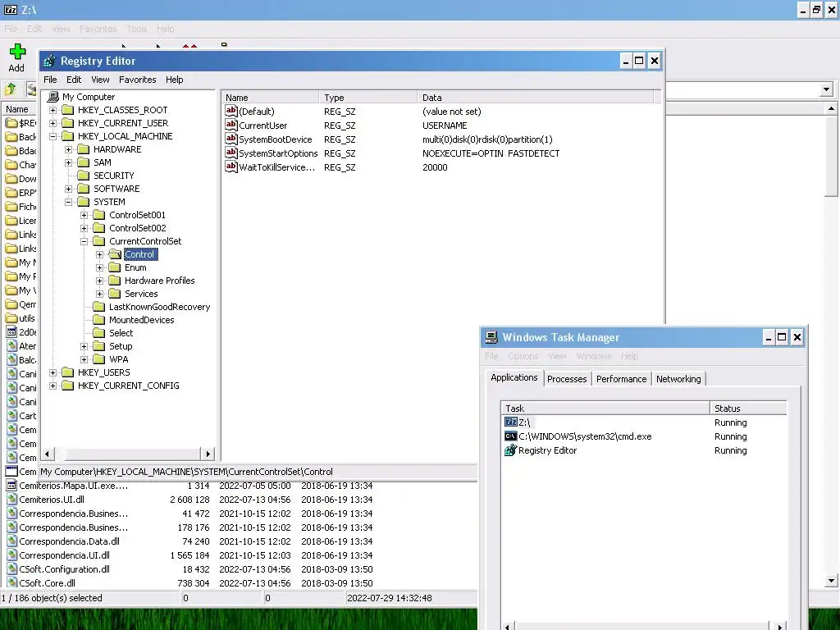840x630 pixels.
Task: Switch to the Networking tab
Action: [x=678, y=379]
